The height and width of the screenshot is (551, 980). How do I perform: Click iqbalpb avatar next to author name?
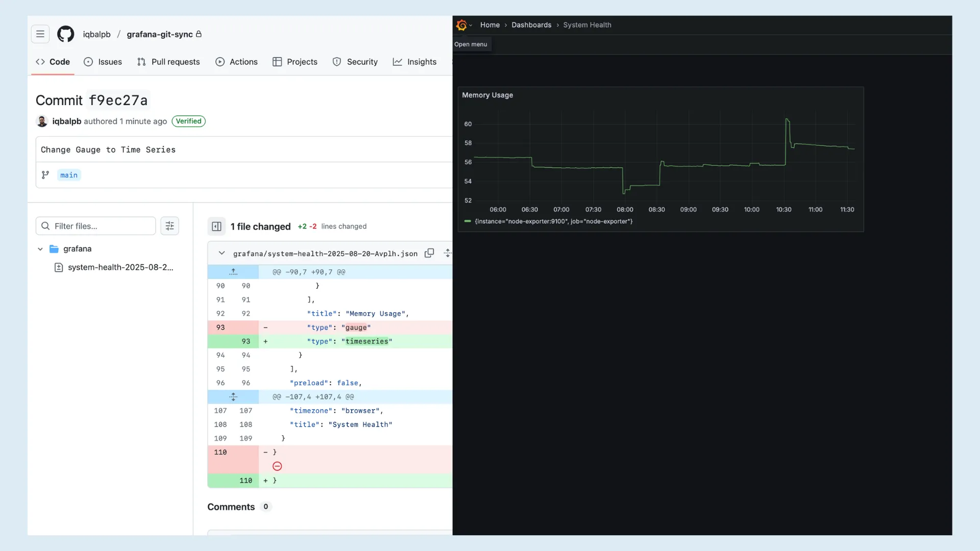click(x=42, y=121)
